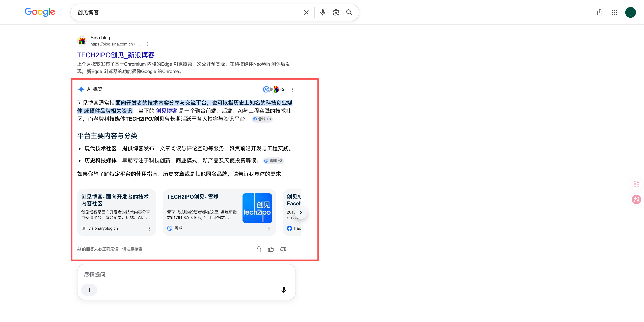Viewport: 644px width, 322px height.
Task: Click the microphone in the ask box
Action: [284, 290]
